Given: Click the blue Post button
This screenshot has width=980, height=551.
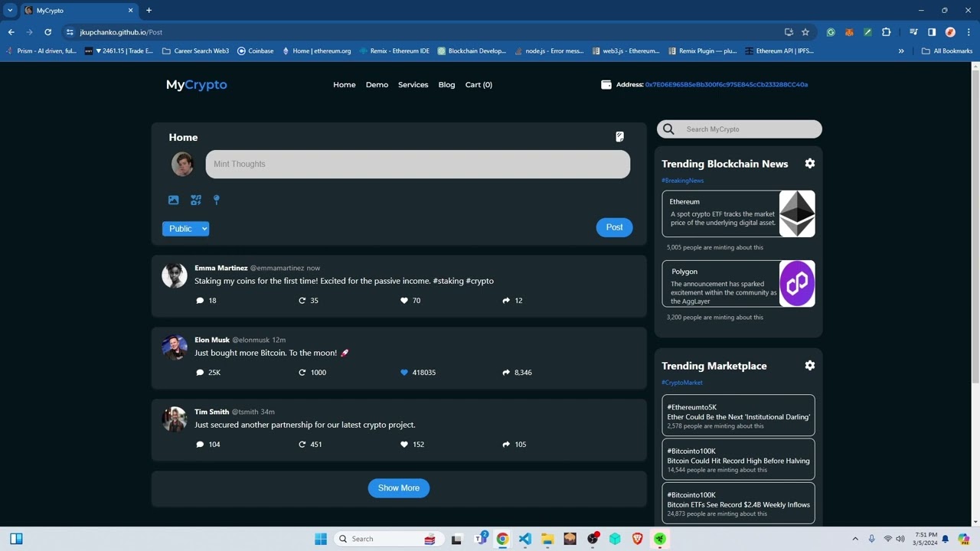Looking at the screenshot, I should coord(615,227).
